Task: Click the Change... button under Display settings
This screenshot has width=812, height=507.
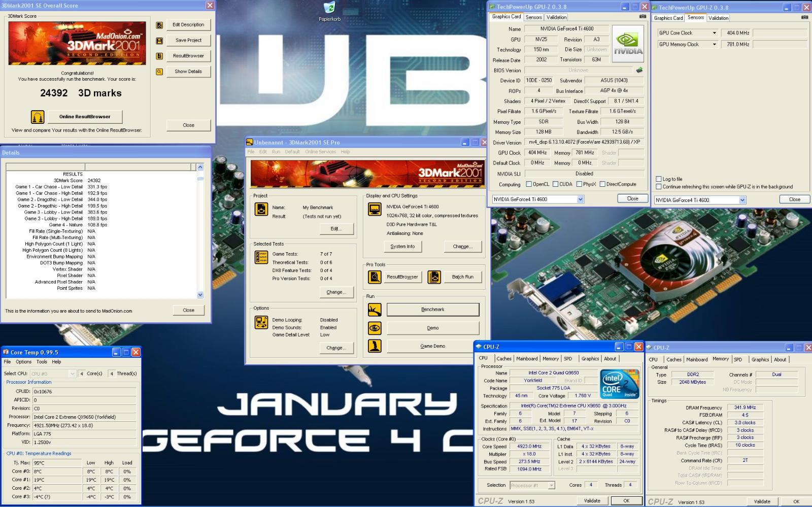Action: click(462, 247)
